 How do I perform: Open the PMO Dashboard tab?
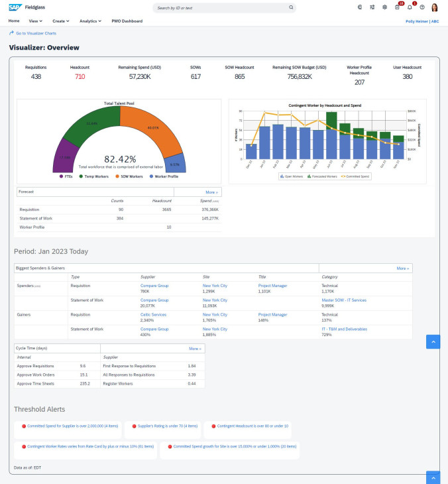click(127, 21)
